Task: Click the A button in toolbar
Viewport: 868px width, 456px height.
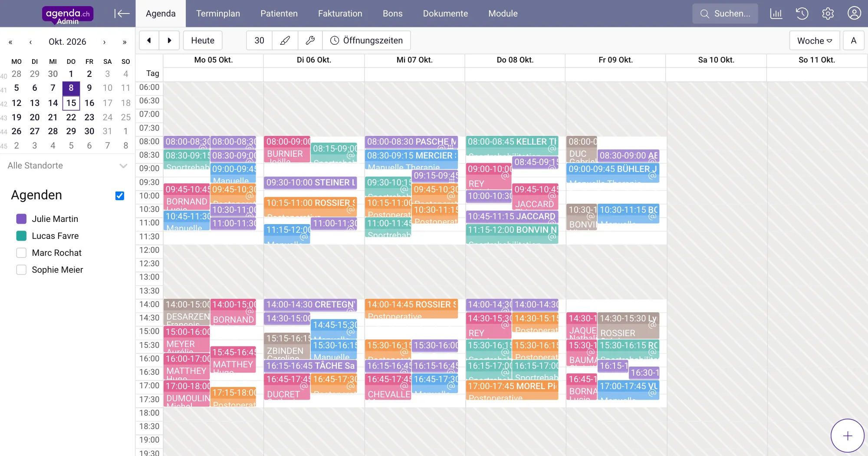Action: tap(853, 40)
